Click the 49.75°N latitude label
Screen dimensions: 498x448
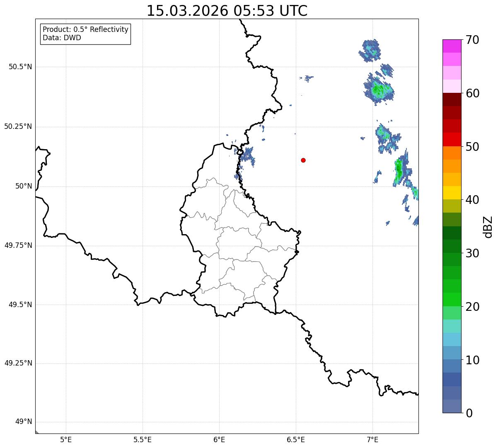click(18, 245)
